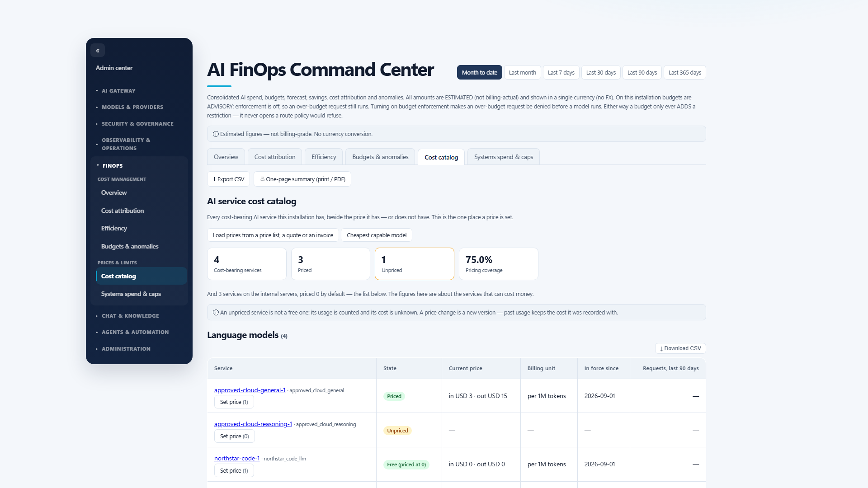Open Cost attribution in the sidebar
The width and height of the screenshot is (868, 488).
tap(141, 211)
